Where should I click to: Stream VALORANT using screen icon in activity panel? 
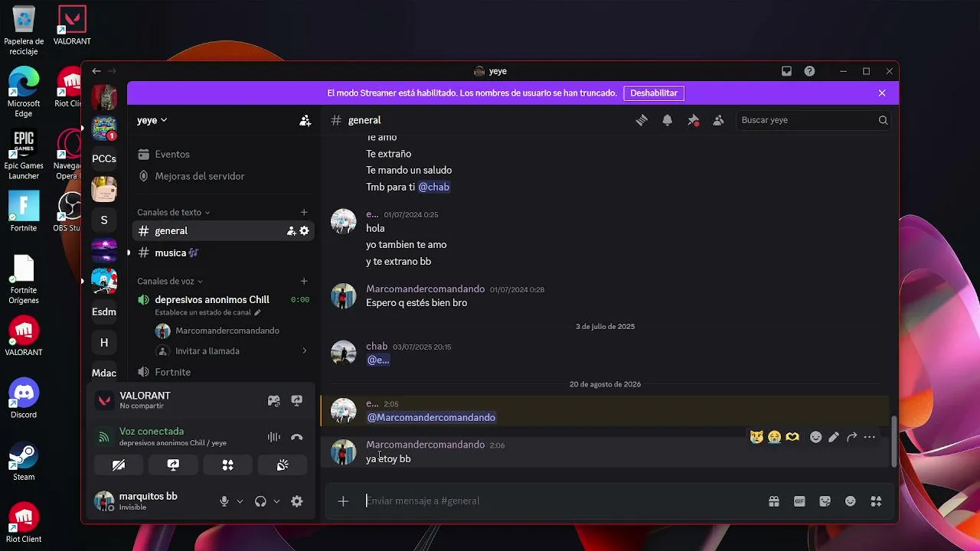click(x=297, y=400)
